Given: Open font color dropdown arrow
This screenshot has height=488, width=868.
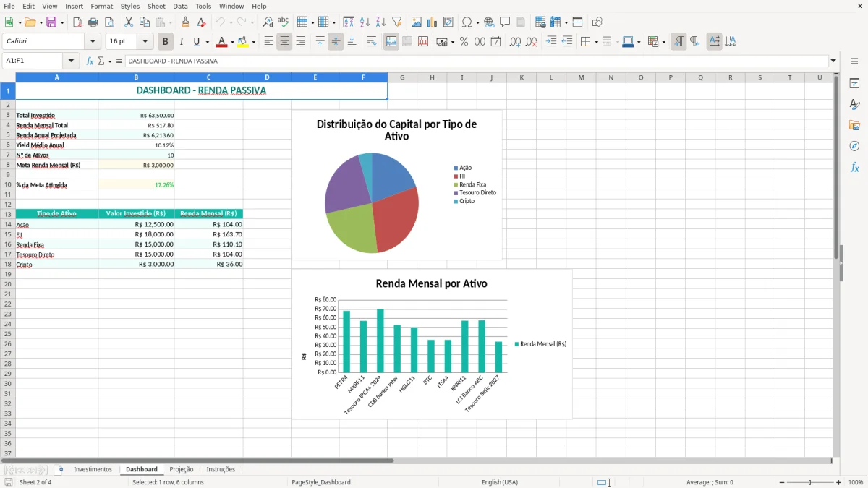Looking at the screenshot, I should tap(231, 42).
